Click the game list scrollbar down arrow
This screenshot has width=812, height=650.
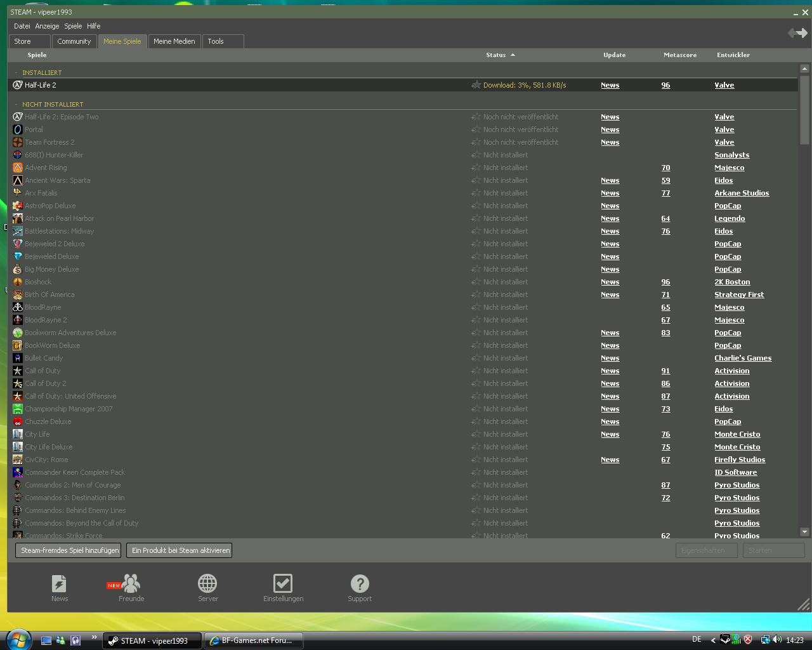coord(804,532)
